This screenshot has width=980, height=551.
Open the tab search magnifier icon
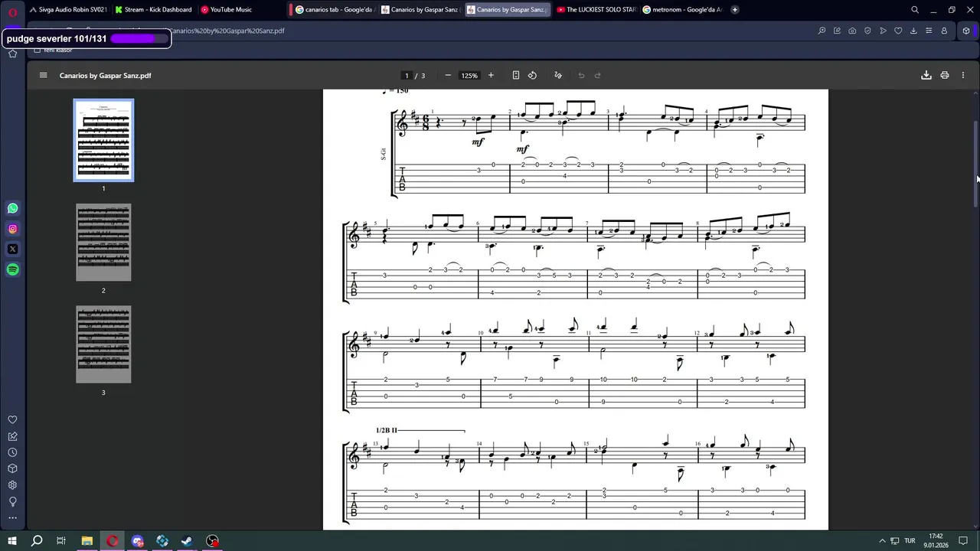915,10
